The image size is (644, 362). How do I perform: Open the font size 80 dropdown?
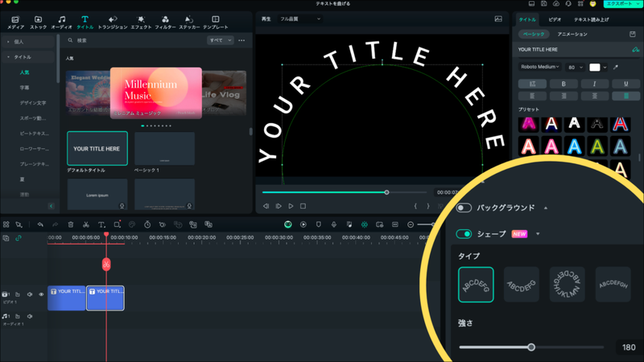tap(575, 68)
